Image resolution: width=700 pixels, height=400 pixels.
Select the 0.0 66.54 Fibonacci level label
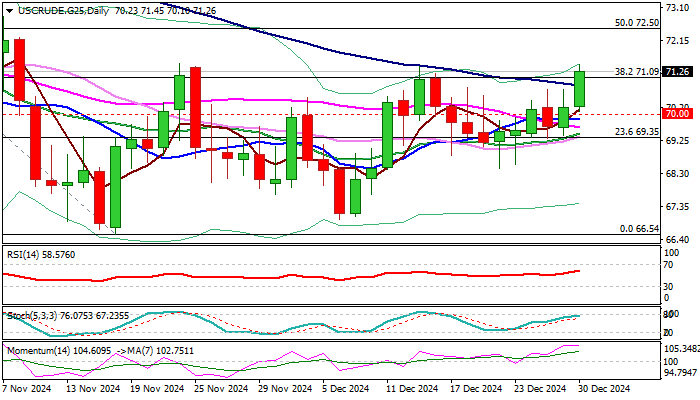point(639,229)
